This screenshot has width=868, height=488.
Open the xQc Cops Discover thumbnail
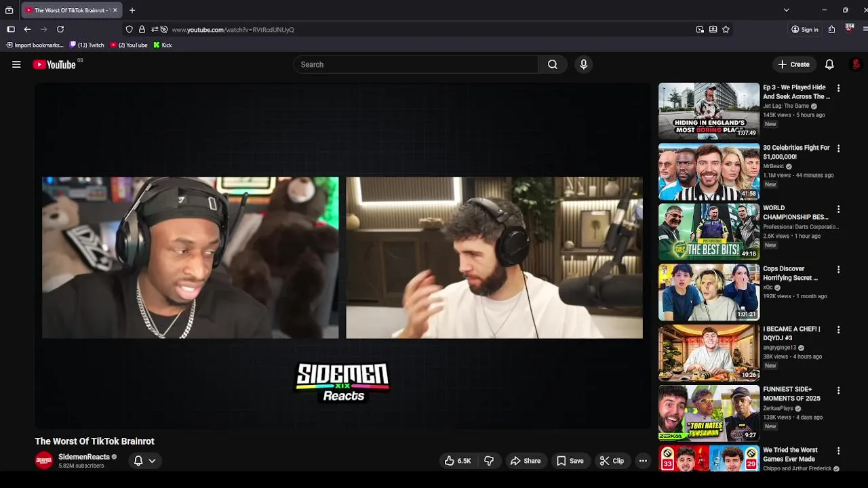pyautogui.click(x=709, y=292)
